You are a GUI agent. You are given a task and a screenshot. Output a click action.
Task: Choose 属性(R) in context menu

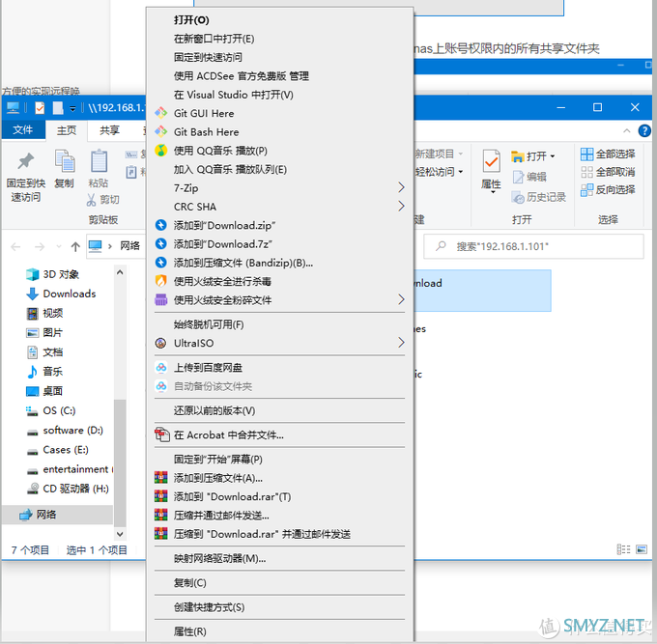[x=189, y=631]
